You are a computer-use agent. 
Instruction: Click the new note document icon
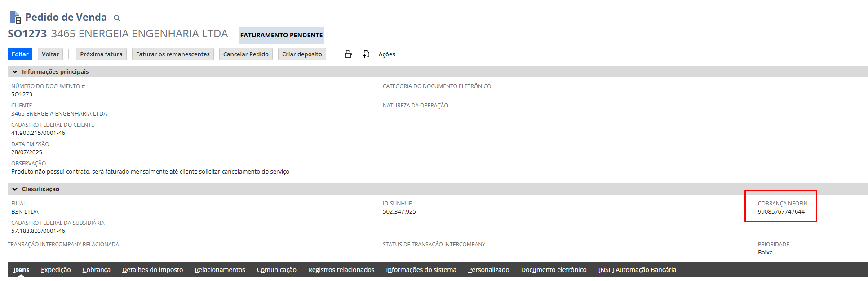click(366, 54)
